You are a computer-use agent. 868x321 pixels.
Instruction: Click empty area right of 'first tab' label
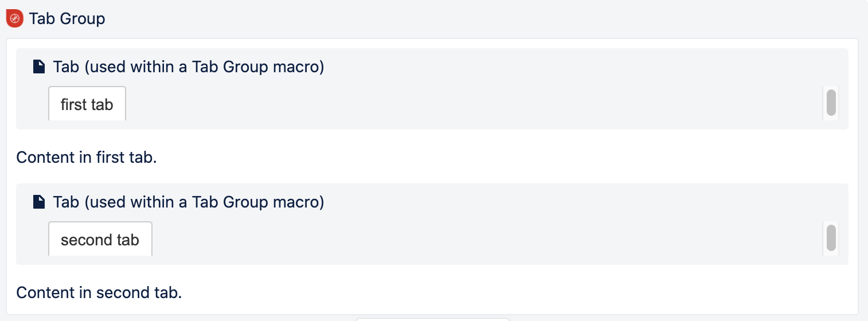coord(459,105)
